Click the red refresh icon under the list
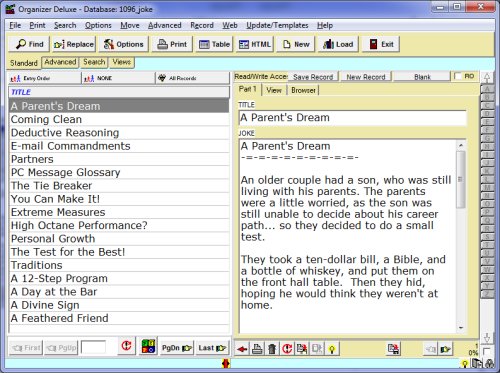Screen dimensions: 500x373 [x=126, y=346]
